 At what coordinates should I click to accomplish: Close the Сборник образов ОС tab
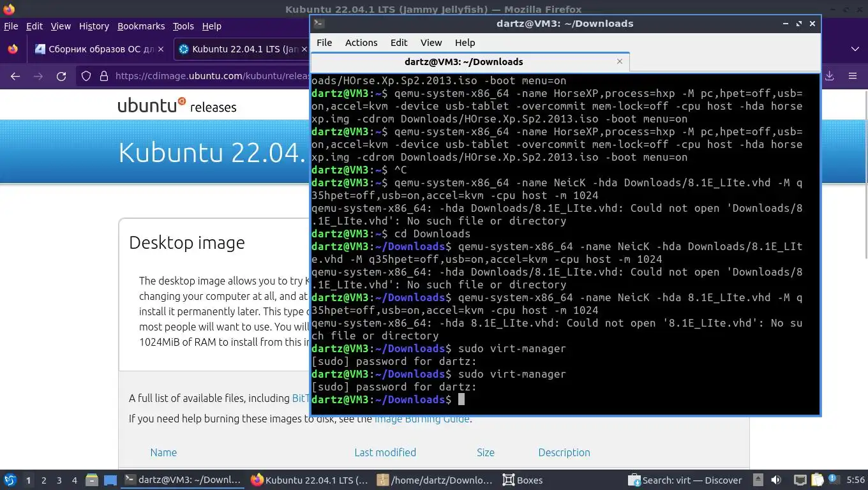(x=161, y=49)
